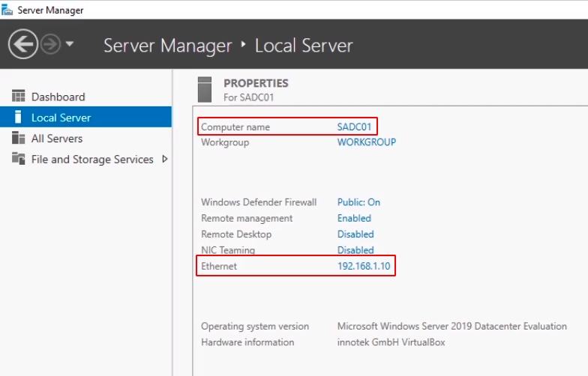
Task: Click the 'Ethernet' label
Action: [x=219, y=267]
